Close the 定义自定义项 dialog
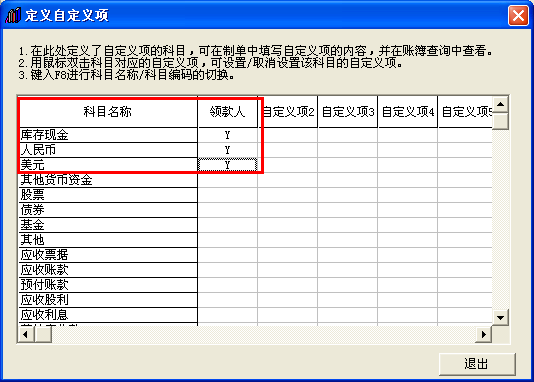 pos(518,15)
